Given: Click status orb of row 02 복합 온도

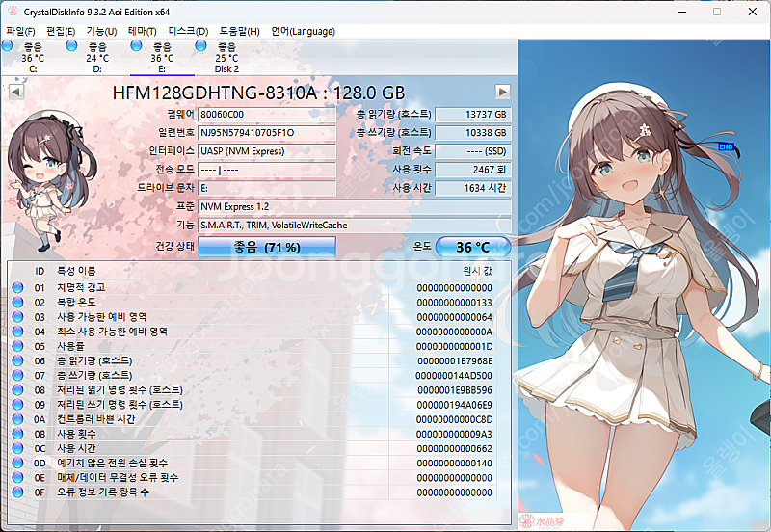Looking at the screenshot, I should (18, 302).
